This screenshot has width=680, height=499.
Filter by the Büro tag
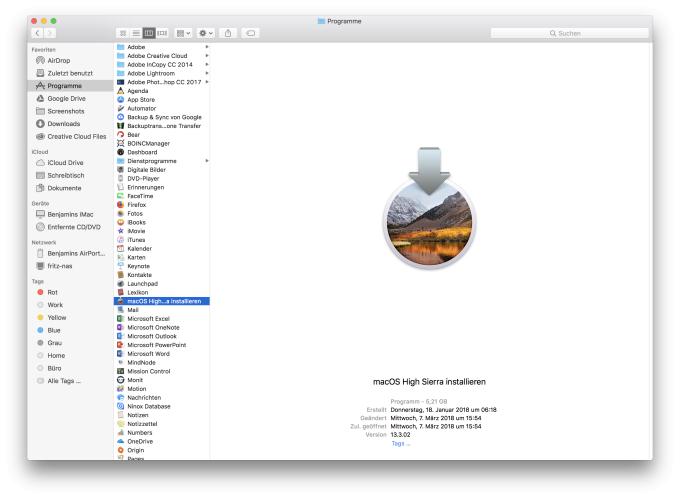pyautogui.click(x=70, y=368)
